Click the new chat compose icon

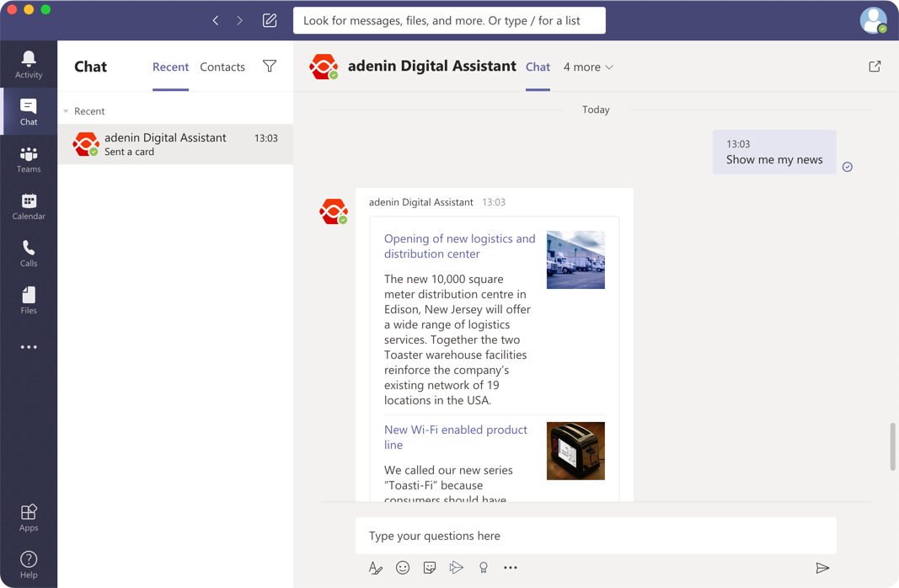pyautogui.click(x=270, y=20)
